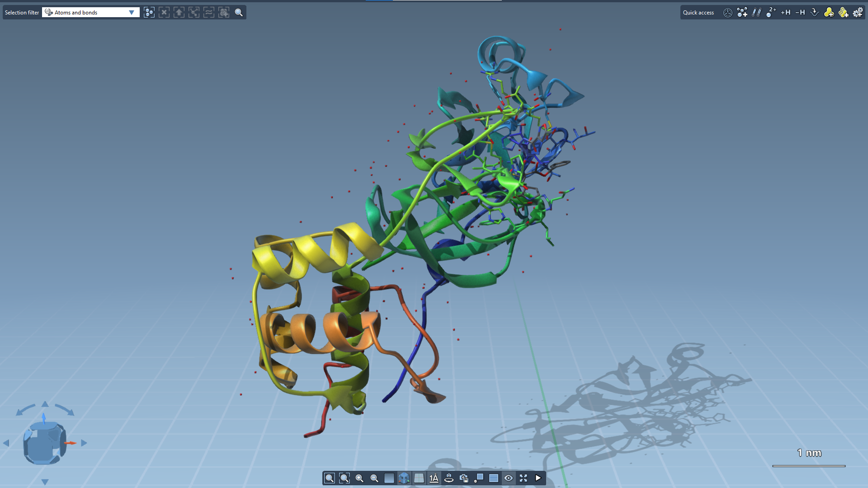Click the gears-plus icon in Quick access
Viewport: 868px width, 488px height.
coord(858,13)
